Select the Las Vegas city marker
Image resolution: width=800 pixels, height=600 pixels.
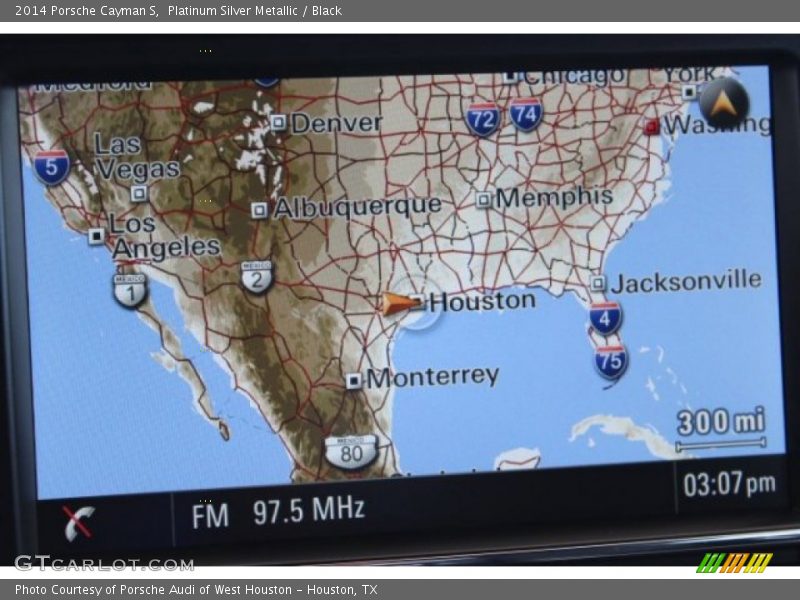coord(139,193)
